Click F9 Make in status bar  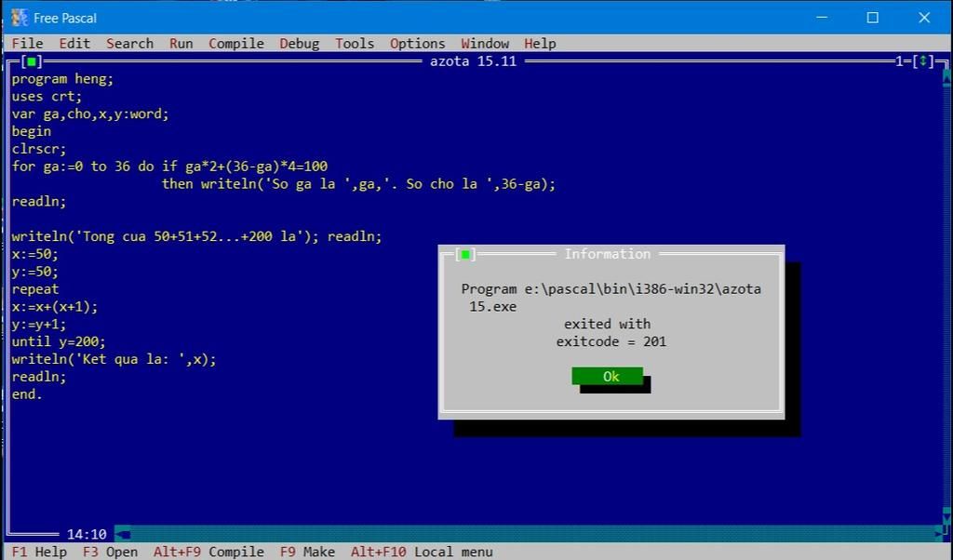(x=307, y=553)
